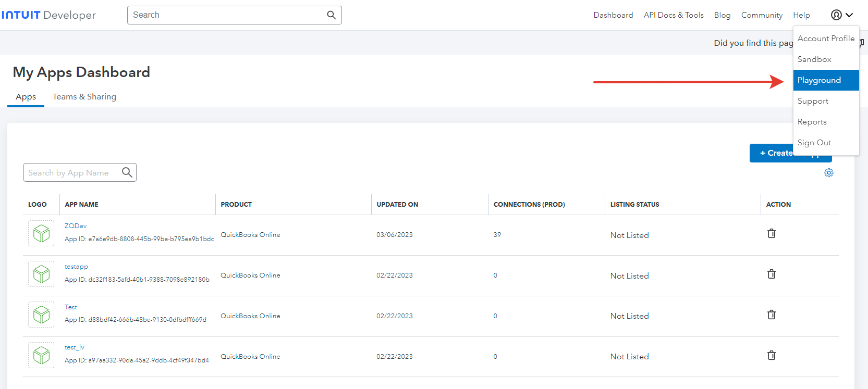This screenshot has width=868, height=389.
Task: Click the search icon in app name field
Action: pyautogui.click(x=127, y=172)
